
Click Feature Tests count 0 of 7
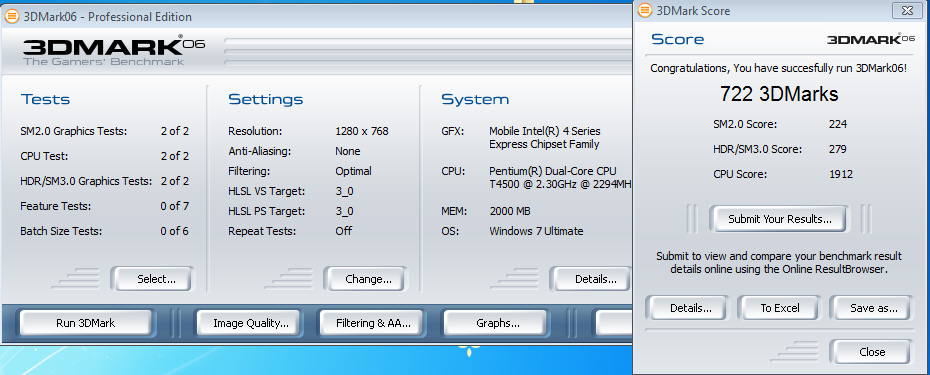click(x=174, y=206)
